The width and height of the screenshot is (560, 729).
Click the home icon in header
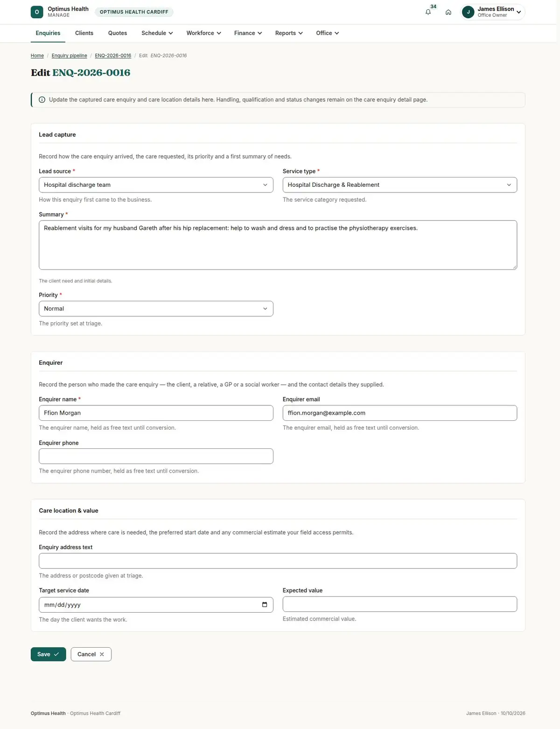[x=448, y=12]
